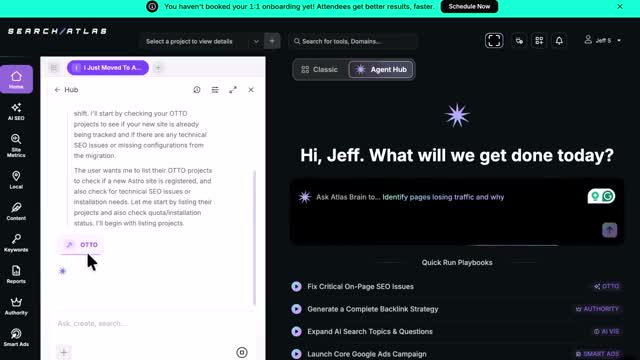Click 'Launch Core Google Ads Campaign' text
The height and width of the screenshot is (360, 640).
(x=367, y=354)
